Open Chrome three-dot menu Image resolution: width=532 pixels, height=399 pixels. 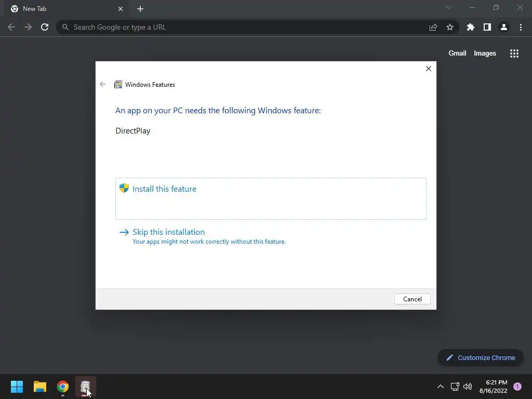(521, 27)
